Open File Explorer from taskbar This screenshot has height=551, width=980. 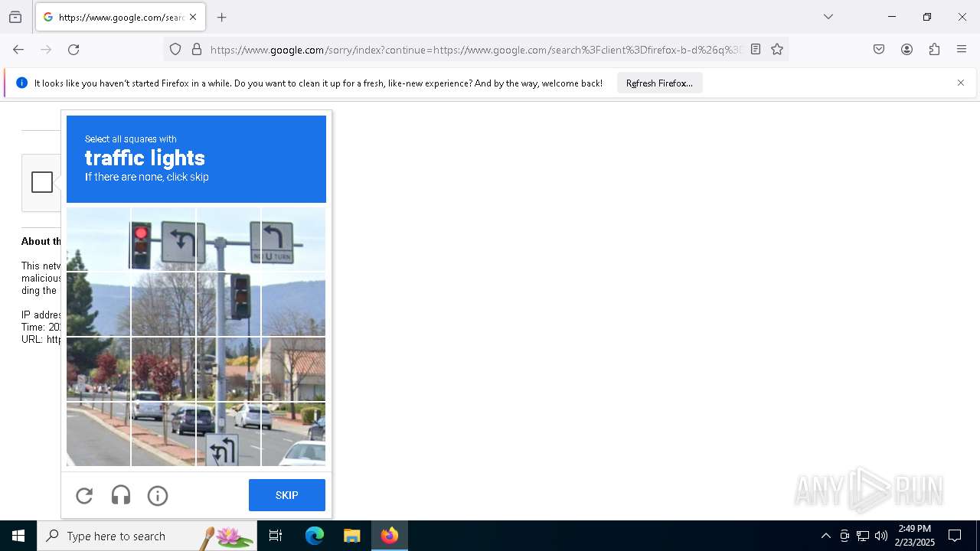pos(351,536)
